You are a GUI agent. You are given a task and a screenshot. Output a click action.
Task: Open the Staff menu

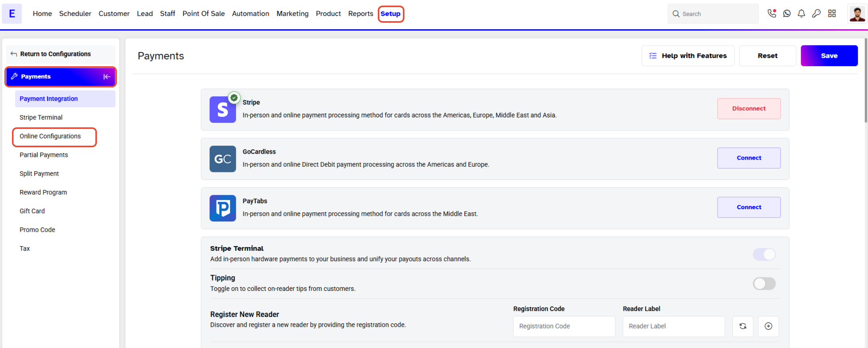coord(168,14)
